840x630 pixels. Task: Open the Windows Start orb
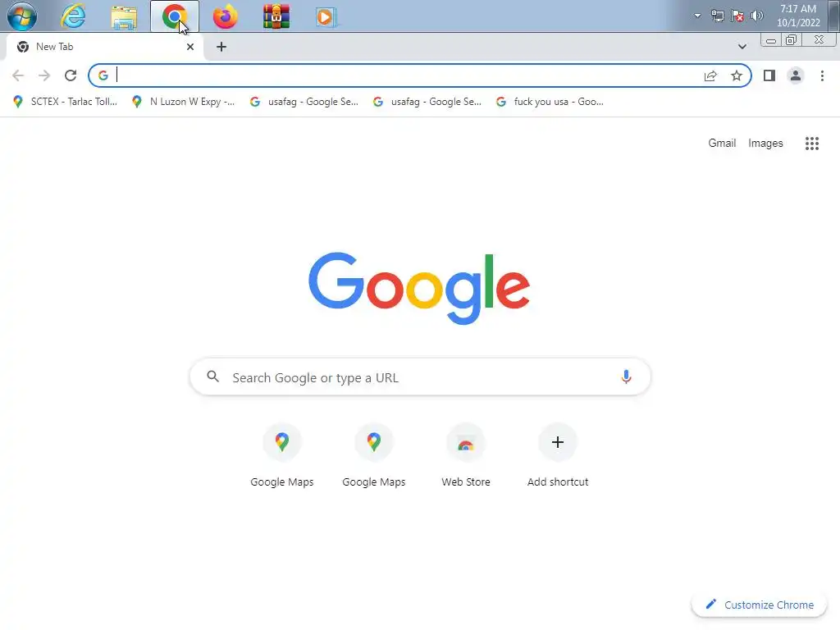pos(22,16)
